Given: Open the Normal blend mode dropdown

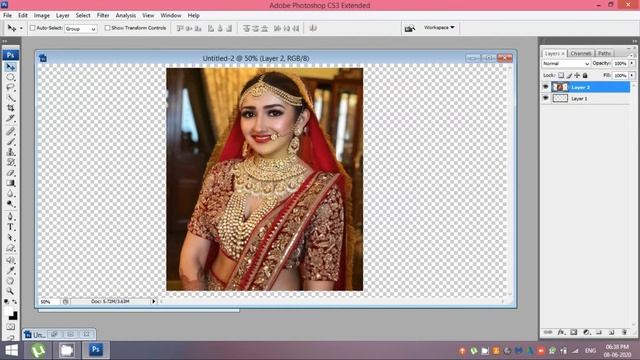Looking at the screenshot, I should (566, 64).
